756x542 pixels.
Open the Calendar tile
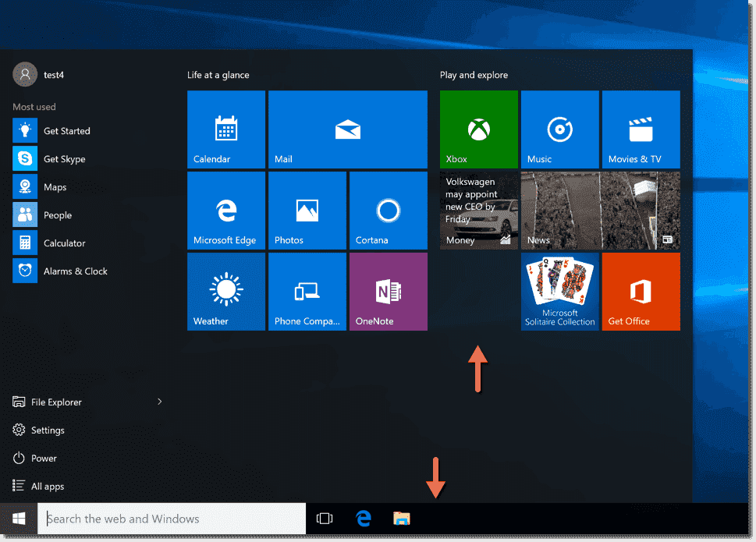[x=226, y=129]
